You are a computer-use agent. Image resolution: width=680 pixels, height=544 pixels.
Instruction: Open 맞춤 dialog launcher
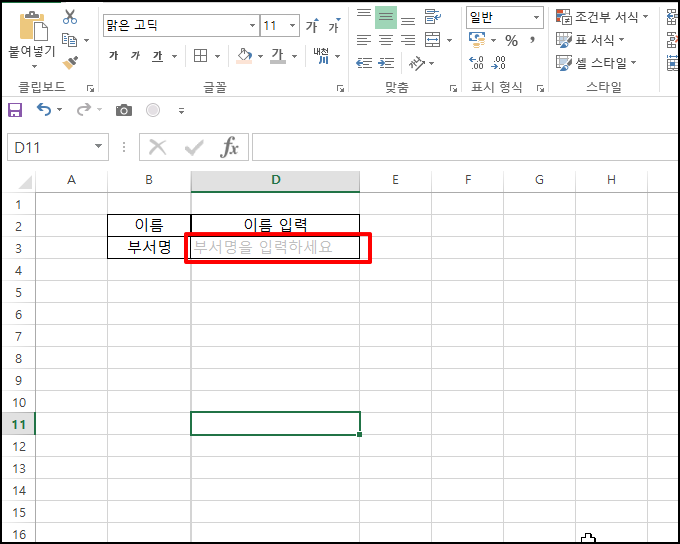(453, 88)
